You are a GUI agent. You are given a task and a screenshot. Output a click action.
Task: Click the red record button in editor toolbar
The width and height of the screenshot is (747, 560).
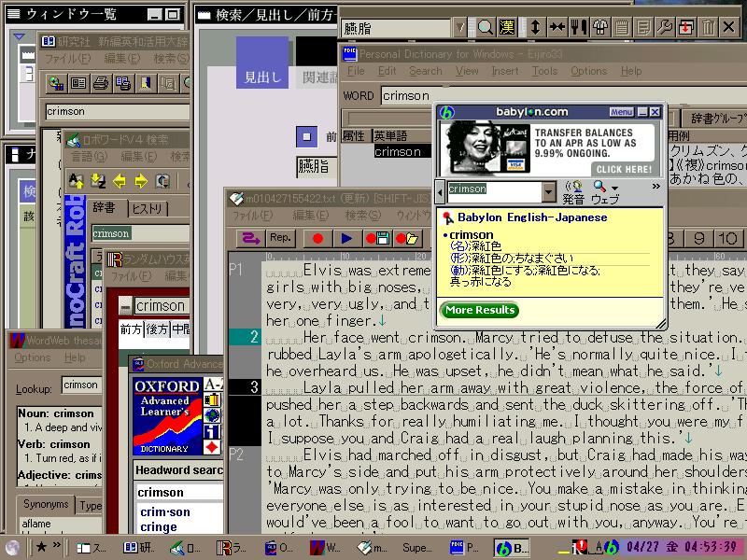pos(317,239)
